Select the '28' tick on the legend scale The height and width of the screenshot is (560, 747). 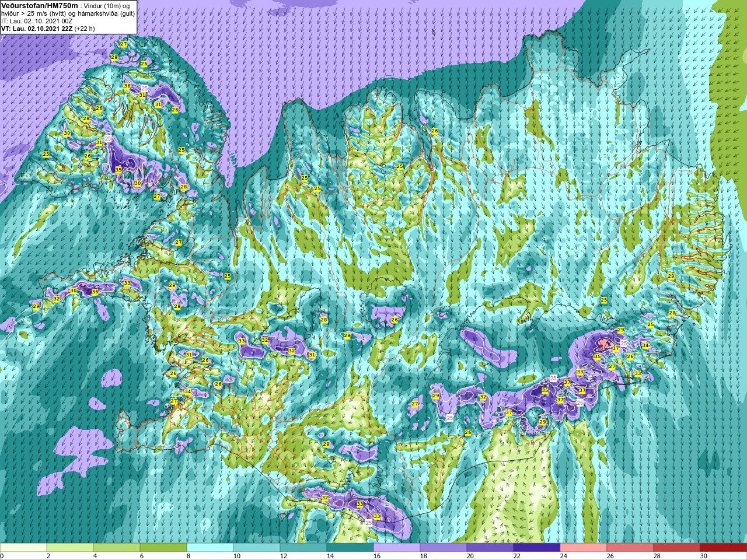click(x=657, y=556)
